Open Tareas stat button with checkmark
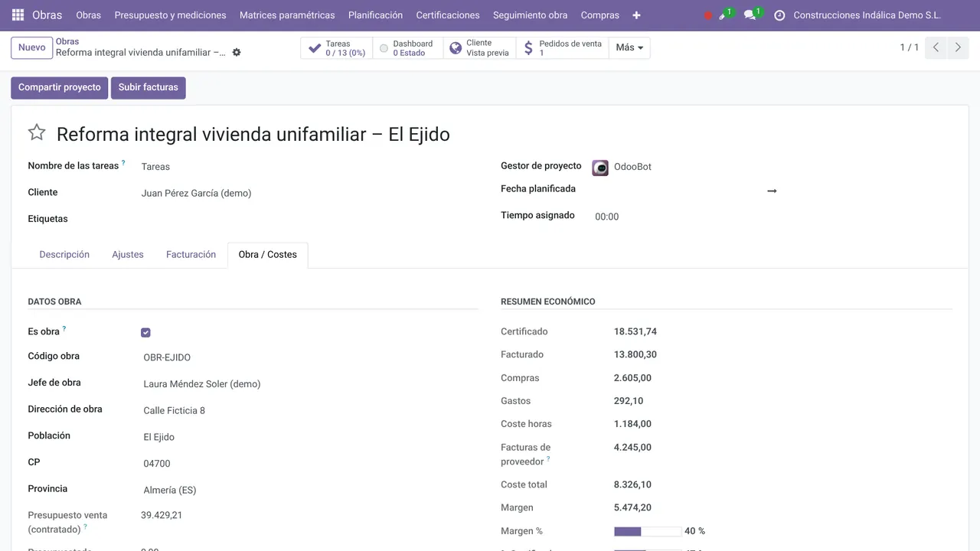The image size is (980, 551). click(336, 48)
